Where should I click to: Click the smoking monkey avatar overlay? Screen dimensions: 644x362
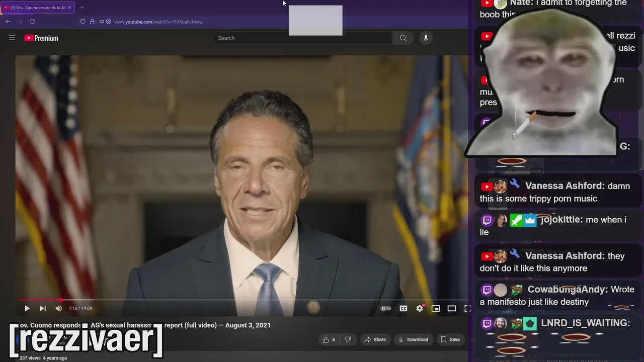coord(543,83)
